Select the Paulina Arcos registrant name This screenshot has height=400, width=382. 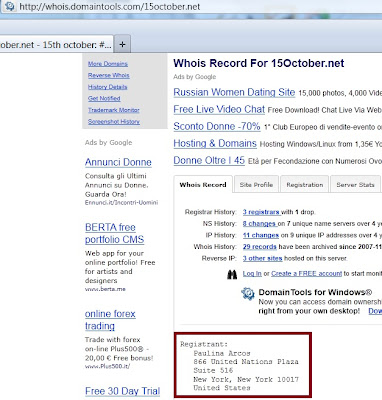coord(222,353)
